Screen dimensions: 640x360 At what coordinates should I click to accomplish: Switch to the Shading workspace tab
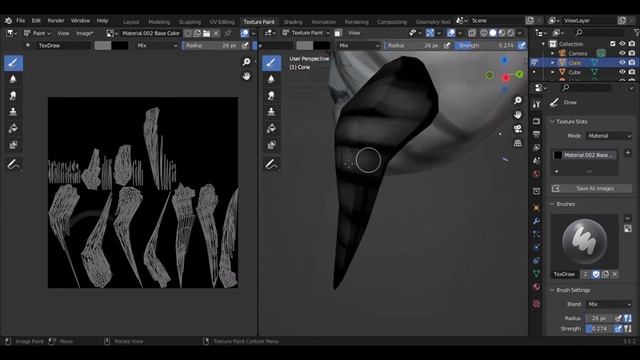[x=293, y=22]
